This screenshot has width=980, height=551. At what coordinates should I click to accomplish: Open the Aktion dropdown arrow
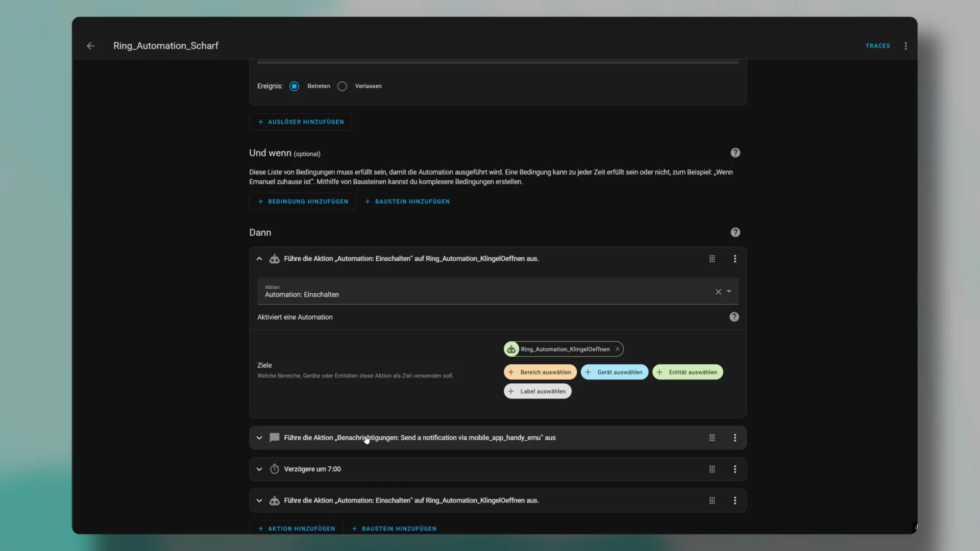click(729, 291)
